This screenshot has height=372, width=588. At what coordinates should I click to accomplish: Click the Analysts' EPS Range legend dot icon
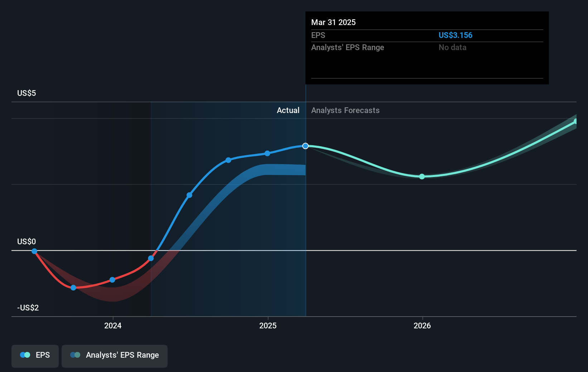click(x=75, y=354)
